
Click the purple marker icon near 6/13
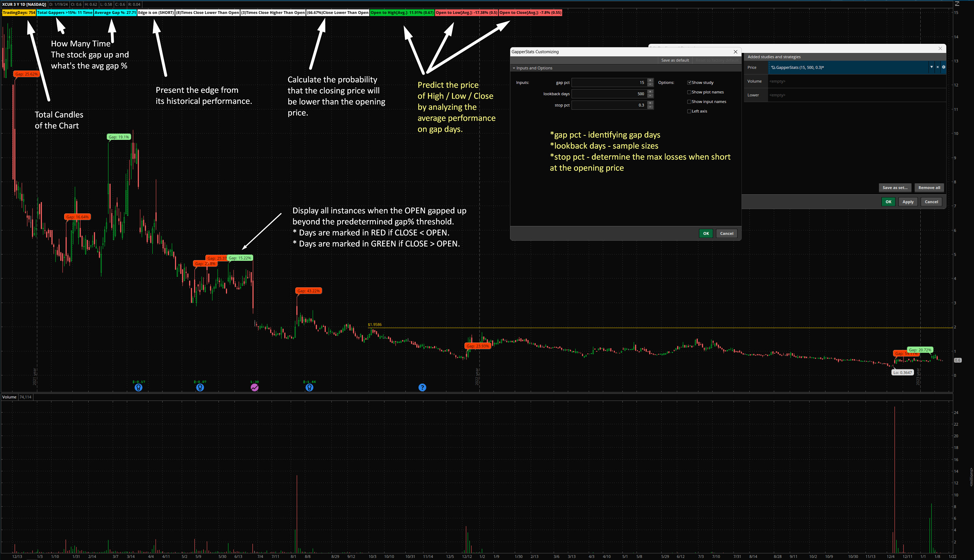point(254,388)
